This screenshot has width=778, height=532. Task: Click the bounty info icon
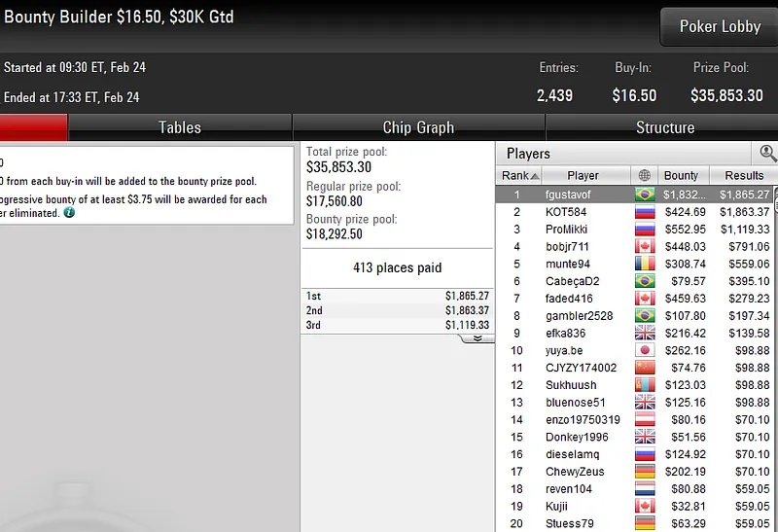point(69,213)
